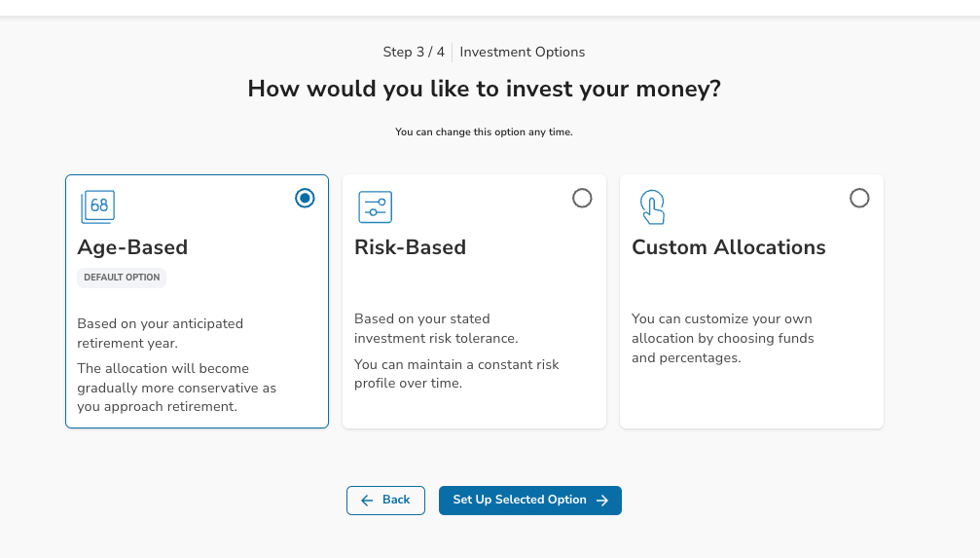Go back using the Back button
980x558 pixels.
(x=385, y=501)
